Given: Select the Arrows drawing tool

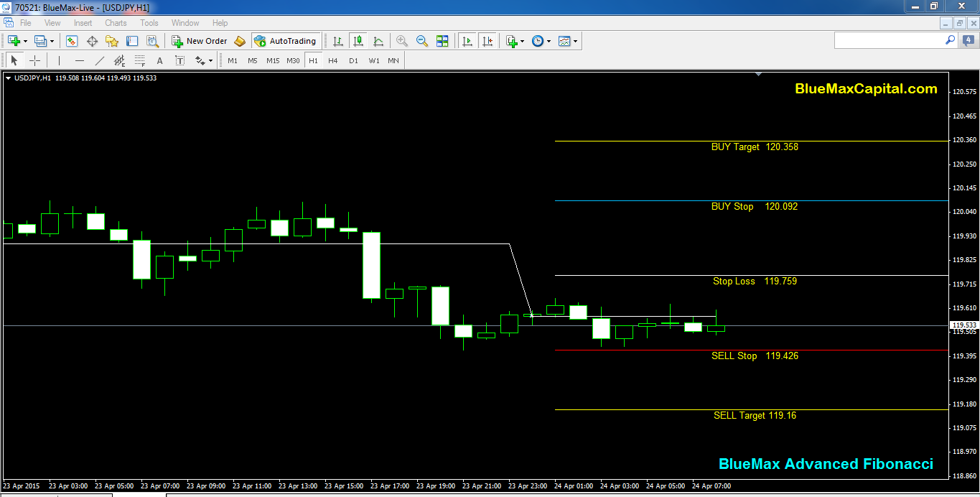Looking at the screenshot, I should 200,60.
